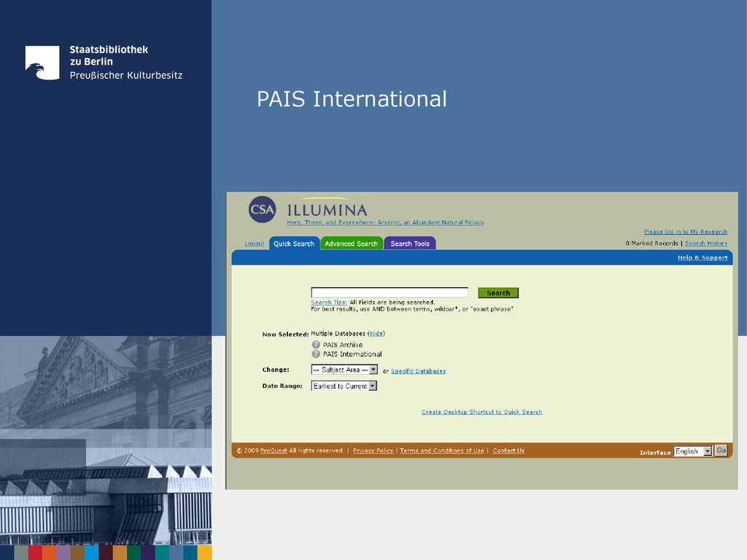747x560 pixels.
Task: Open the Advanced Search tab
Action: click(351, 244)
